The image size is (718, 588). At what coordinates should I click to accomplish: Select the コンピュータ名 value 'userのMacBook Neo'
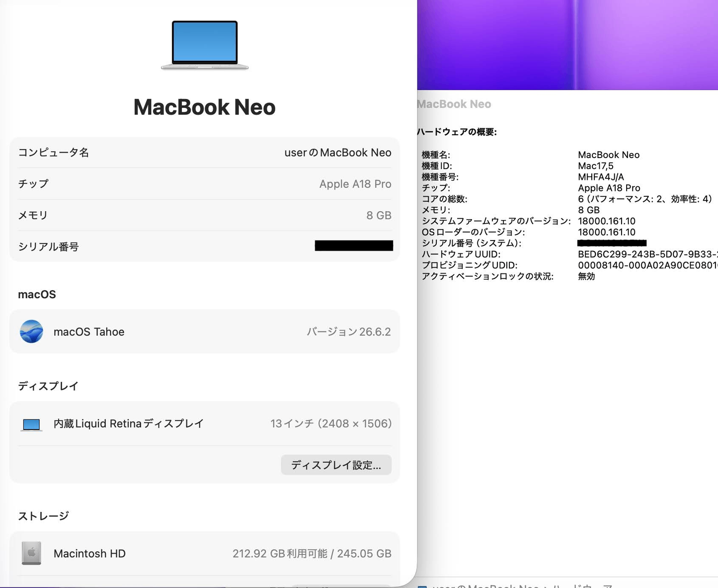(338, 153)
